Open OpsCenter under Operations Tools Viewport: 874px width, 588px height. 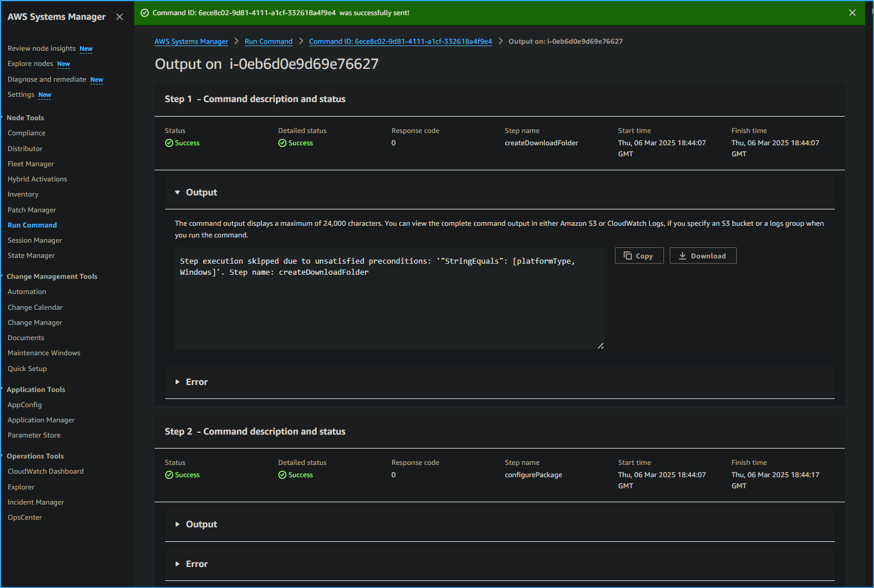(x=25, y=517)
